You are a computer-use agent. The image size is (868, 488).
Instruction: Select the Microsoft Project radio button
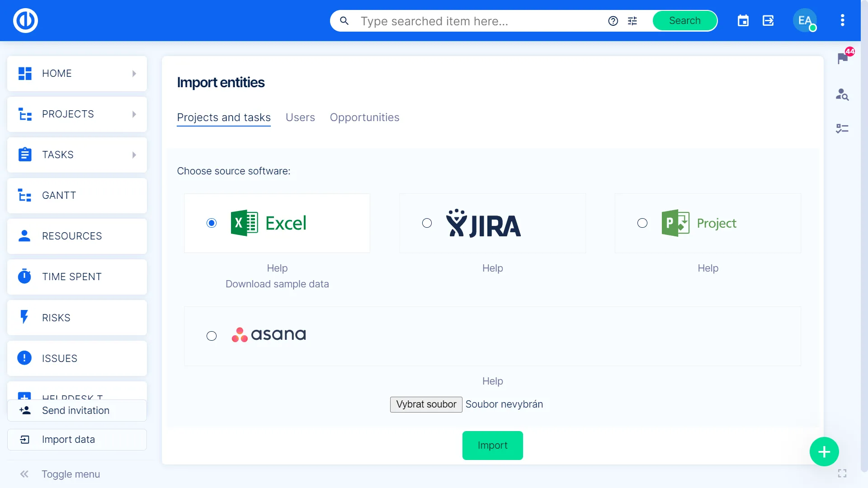click(x=642, y=223)
